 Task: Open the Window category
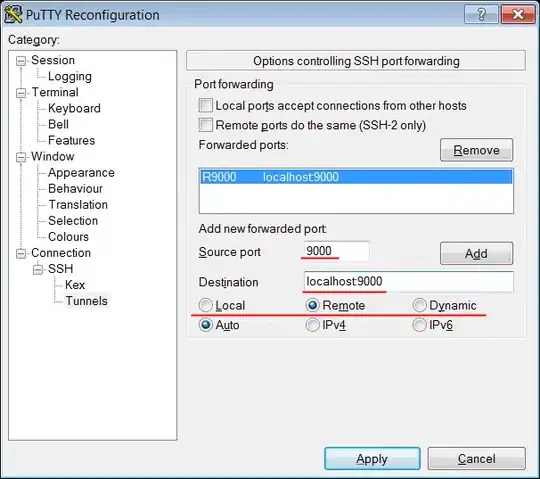click(x=52, y=156)
